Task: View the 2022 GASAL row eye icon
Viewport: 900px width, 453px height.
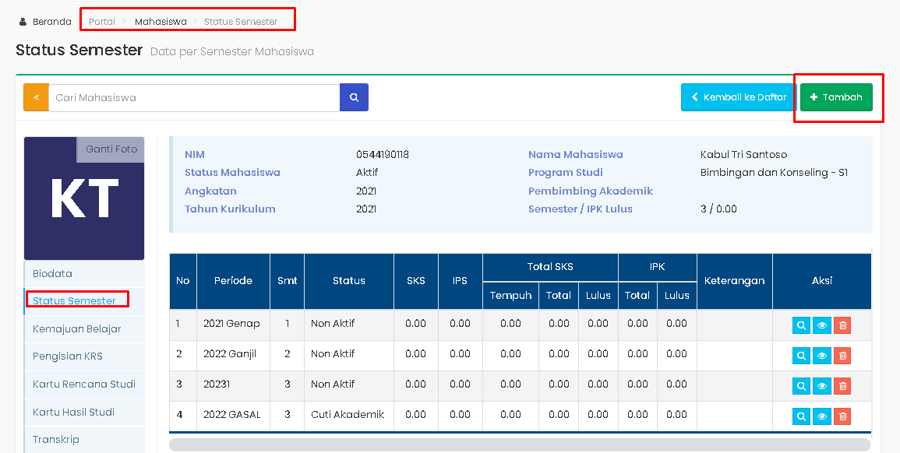Action: point(821,416)
